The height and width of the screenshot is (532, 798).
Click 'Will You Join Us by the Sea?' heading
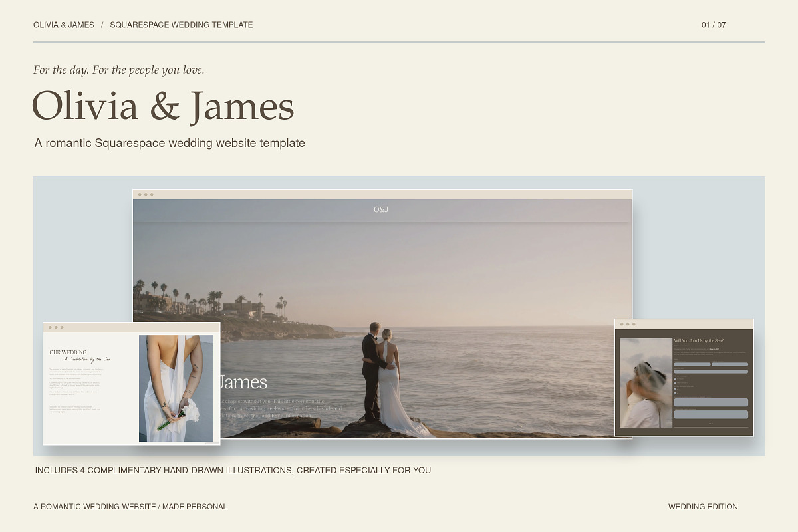[699, 340]
